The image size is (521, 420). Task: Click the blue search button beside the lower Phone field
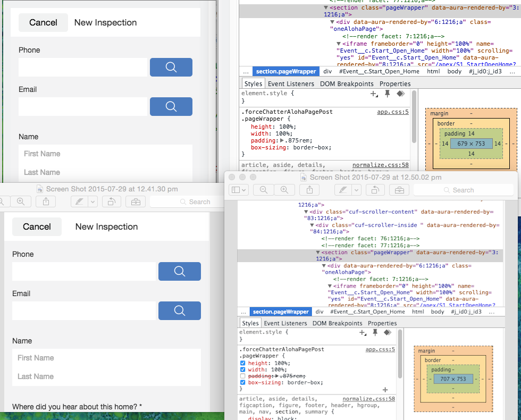(x=179, y=271)
